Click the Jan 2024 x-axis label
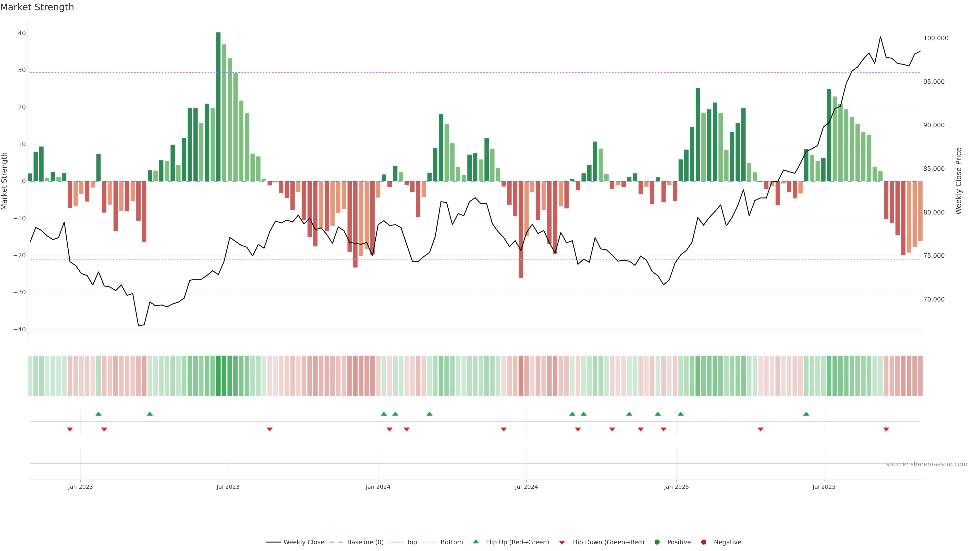The width and height of the screenshot is (980, 551). [378, 487]
